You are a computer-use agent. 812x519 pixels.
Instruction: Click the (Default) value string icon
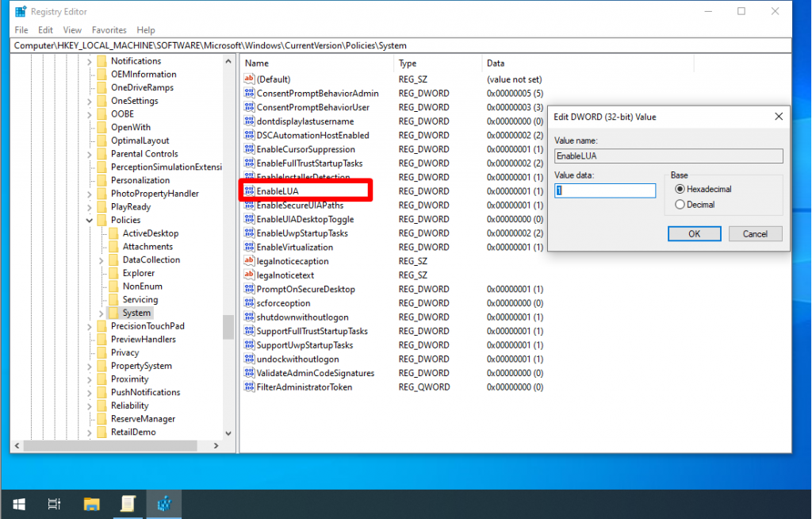[x=249, y=79]
